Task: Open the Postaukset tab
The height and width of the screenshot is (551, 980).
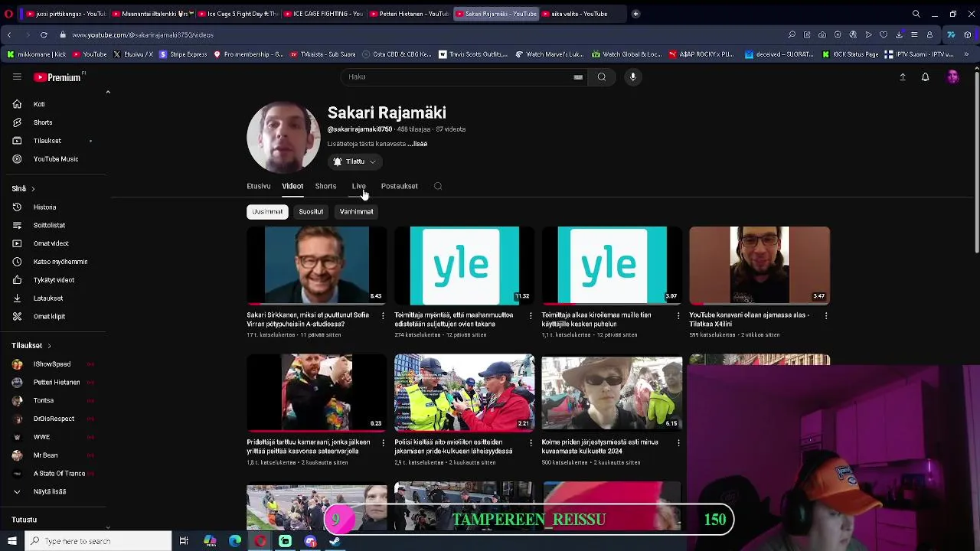Action: 400,186
